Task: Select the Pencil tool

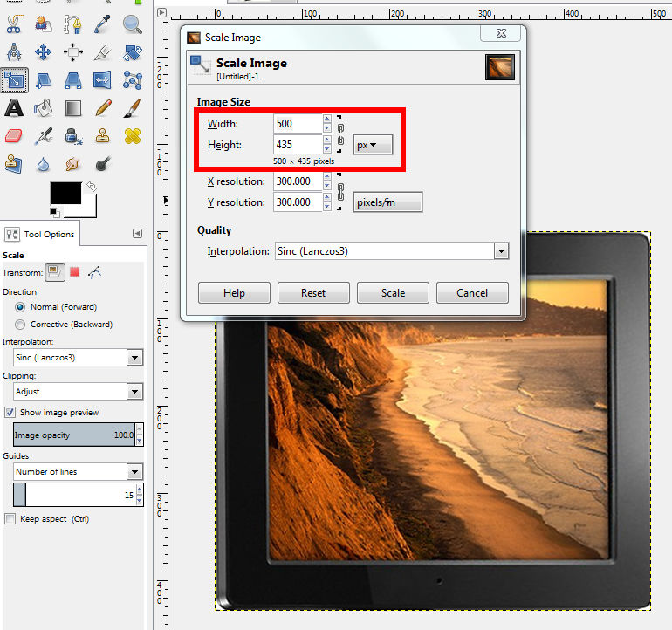Action: 103,108
